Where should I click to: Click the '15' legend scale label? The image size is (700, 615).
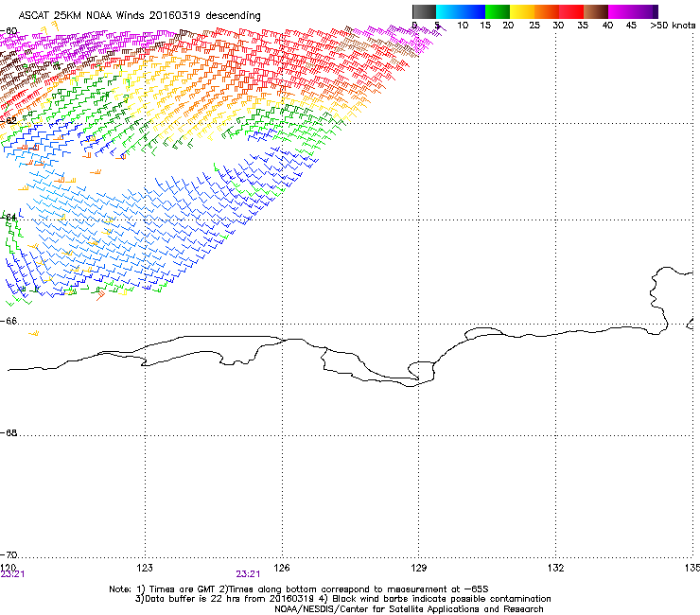point(485,26)
